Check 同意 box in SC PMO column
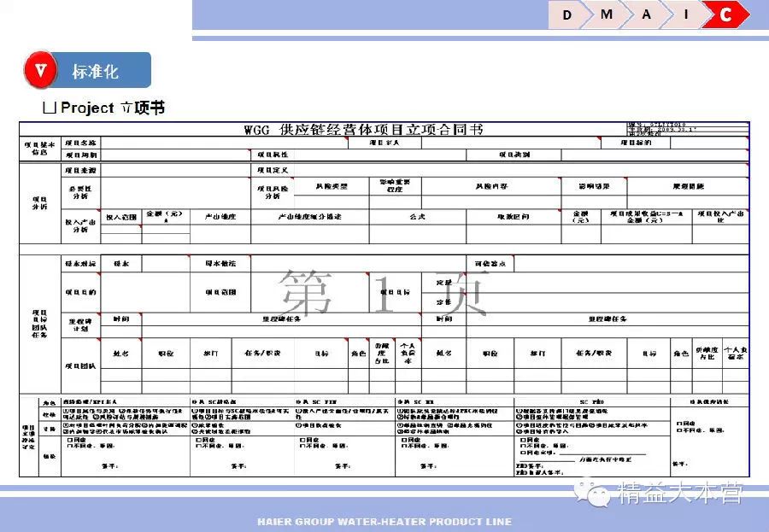The height and width of the screenshot is (532, 769). pos(523,441)
